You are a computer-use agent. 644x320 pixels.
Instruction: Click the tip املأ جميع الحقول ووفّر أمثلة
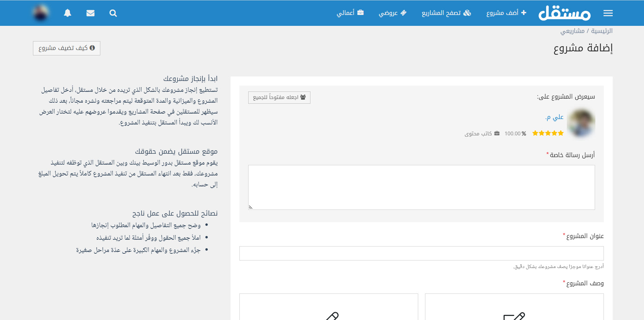pos(148,237)
